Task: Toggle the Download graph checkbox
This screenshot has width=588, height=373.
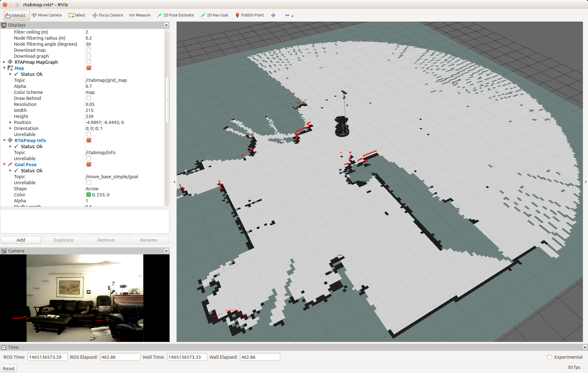Action: click(x=89, y=56)
